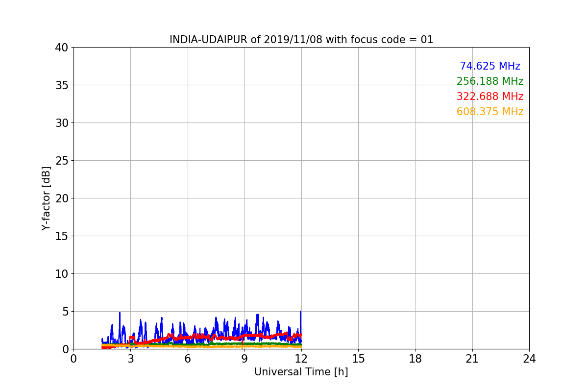Click the 35 tick on the Y-axis

tap(61, 85)
